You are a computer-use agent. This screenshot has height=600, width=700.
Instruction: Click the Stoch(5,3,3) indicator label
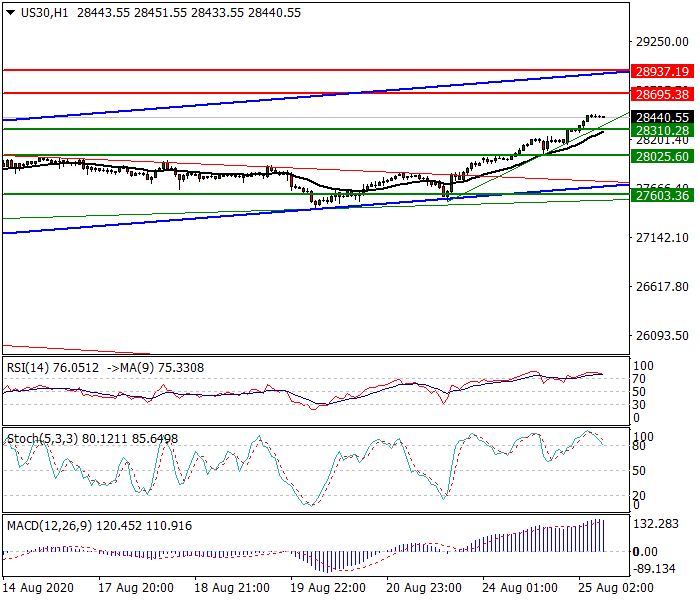pos(44,439)
